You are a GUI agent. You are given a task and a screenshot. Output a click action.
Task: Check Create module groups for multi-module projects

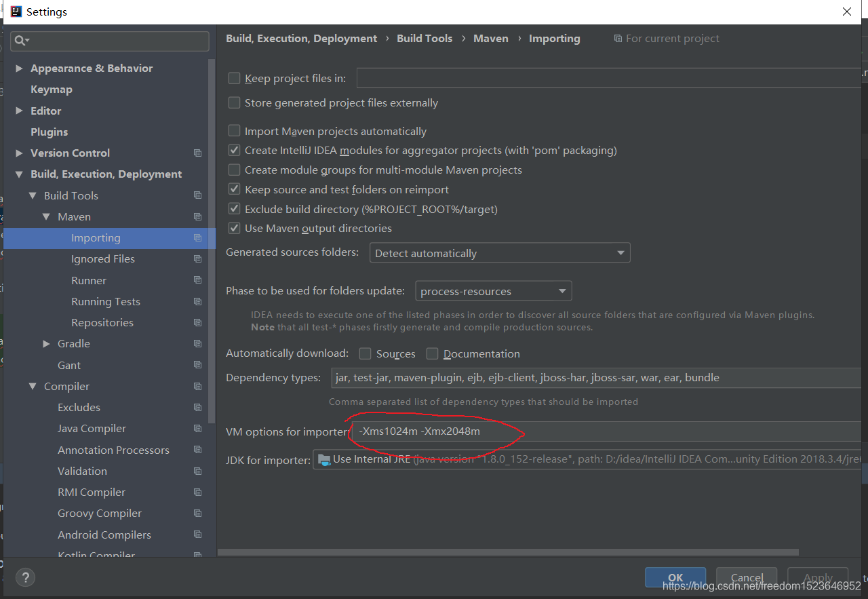click(235, 170)
